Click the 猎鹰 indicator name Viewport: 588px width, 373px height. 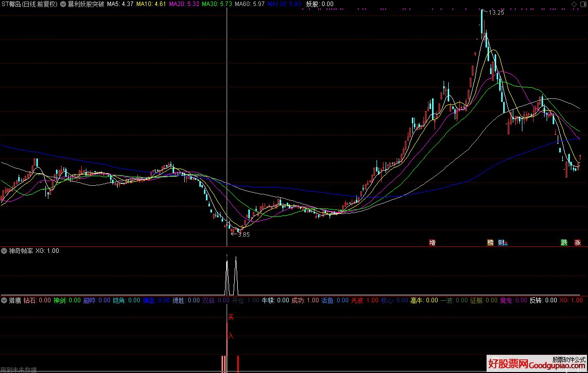(15, 300)
